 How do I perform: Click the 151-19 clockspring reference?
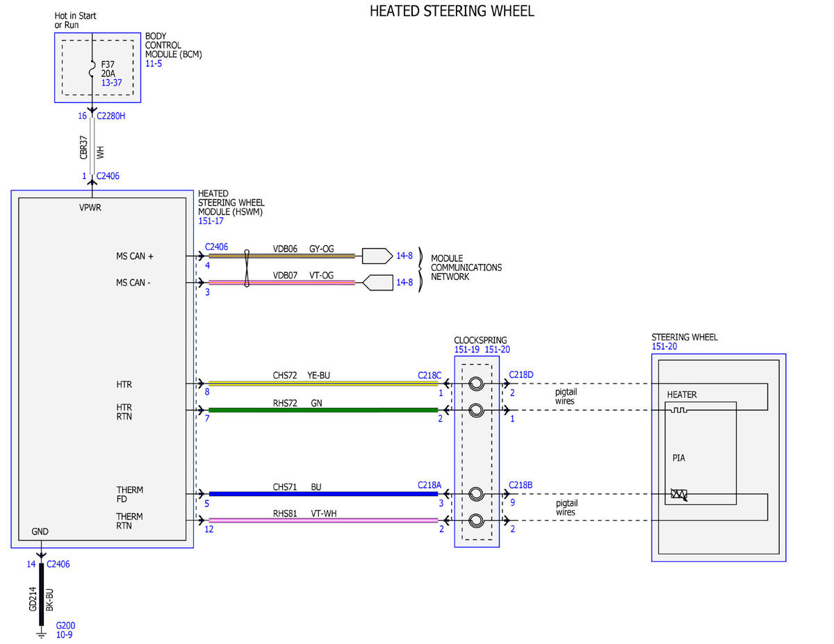click(467, 349)
